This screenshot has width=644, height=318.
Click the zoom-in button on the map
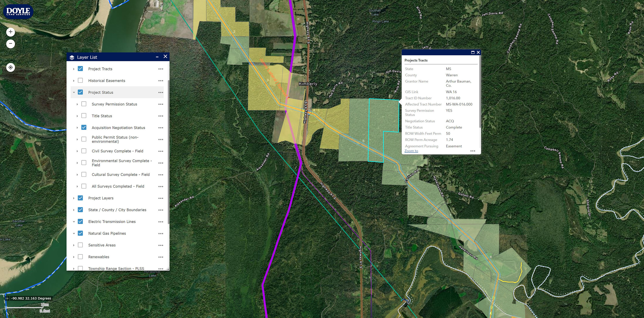point(10,31)
